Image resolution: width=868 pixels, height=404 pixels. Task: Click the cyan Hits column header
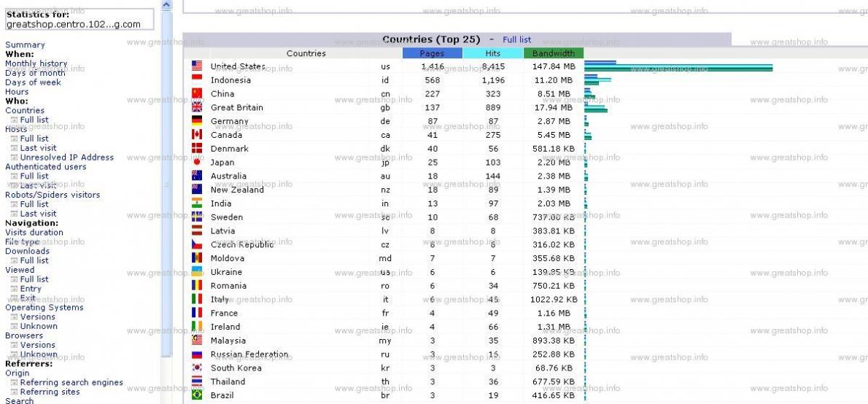pyautogui.click(x=492, y=54)
